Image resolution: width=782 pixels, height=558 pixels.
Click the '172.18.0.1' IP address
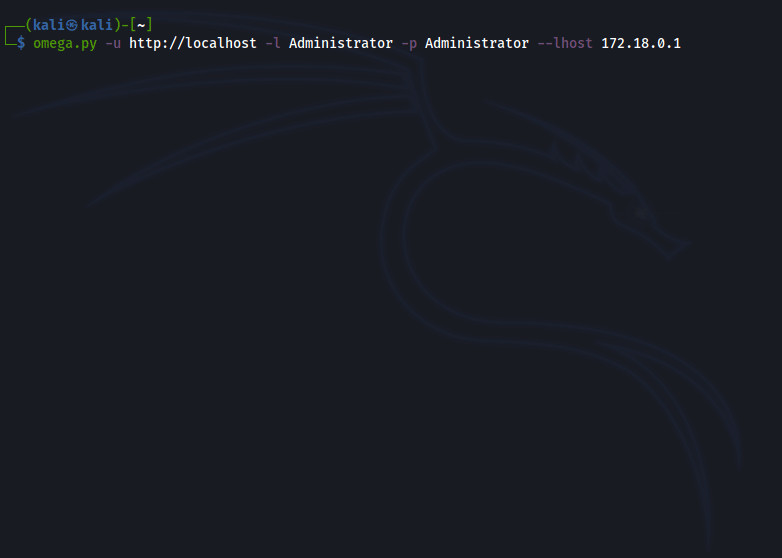[641, 43]
